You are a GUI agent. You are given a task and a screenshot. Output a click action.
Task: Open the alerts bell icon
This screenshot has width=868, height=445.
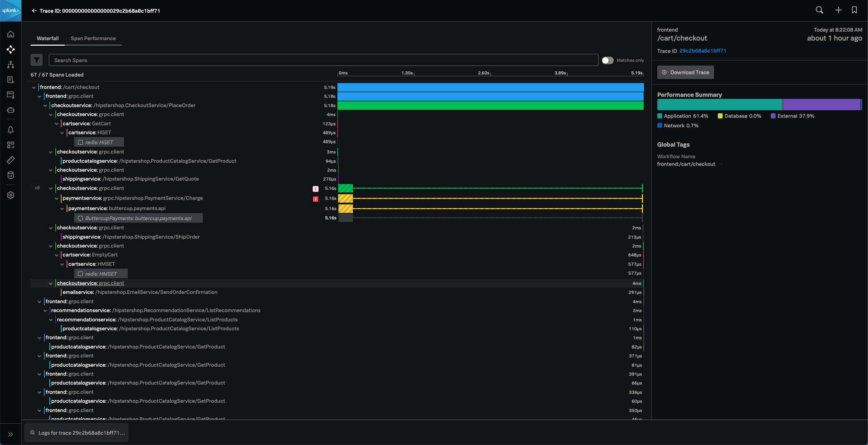point(11,130)
